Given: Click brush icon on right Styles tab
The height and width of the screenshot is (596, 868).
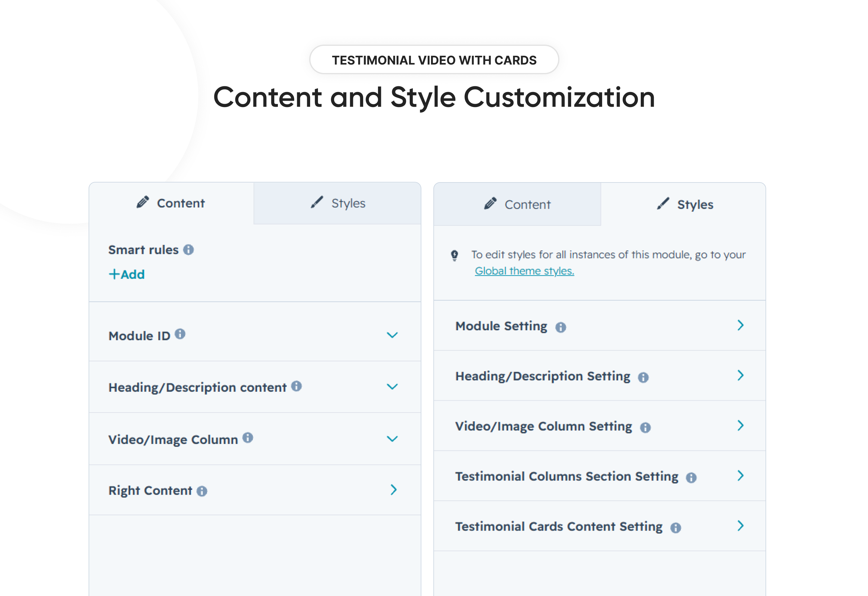Looking at the screenshot, I should 663,203.
